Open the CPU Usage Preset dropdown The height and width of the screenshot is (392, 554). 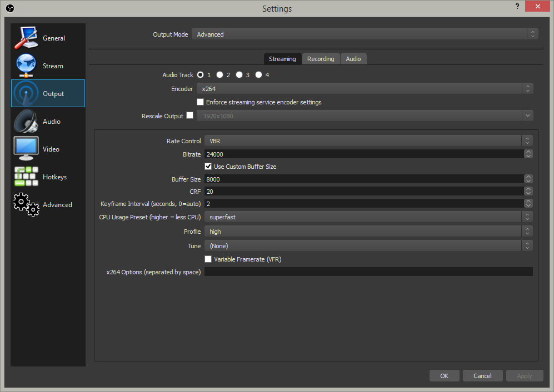368,217
